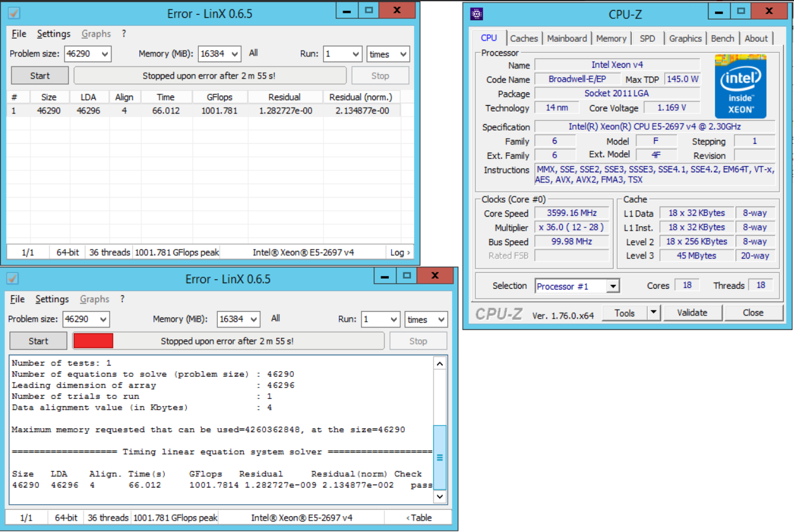Viewport: 794px width, 532px height.
Task: Open Settings menu in top LinX window
Action: (x=54, y=34)
